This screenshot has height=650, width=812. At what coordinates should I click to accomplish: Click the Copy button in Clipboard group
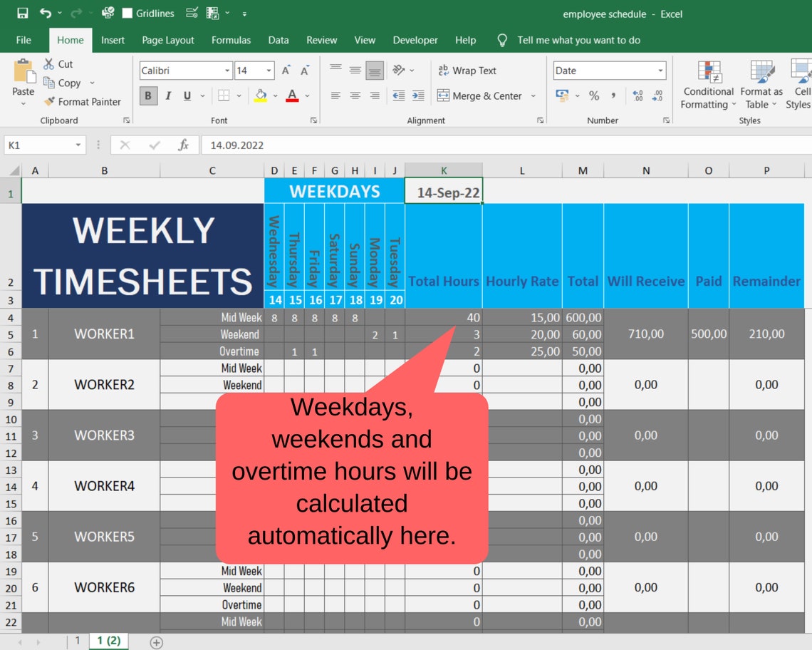tap(68, 83)
